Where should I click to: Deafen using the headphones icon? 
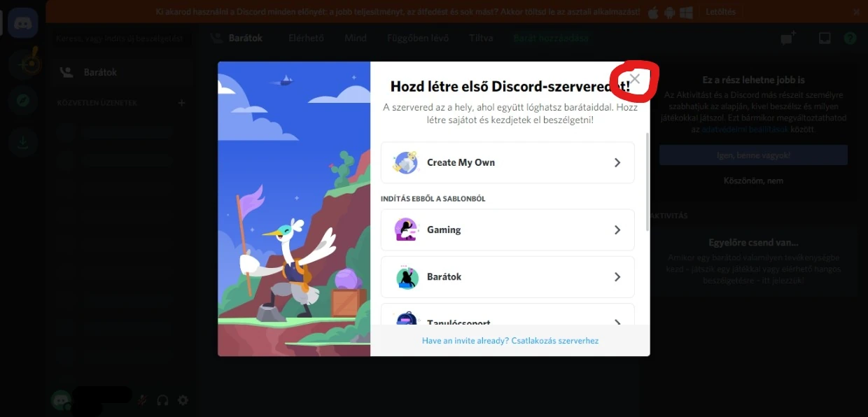tap(162, 400)
